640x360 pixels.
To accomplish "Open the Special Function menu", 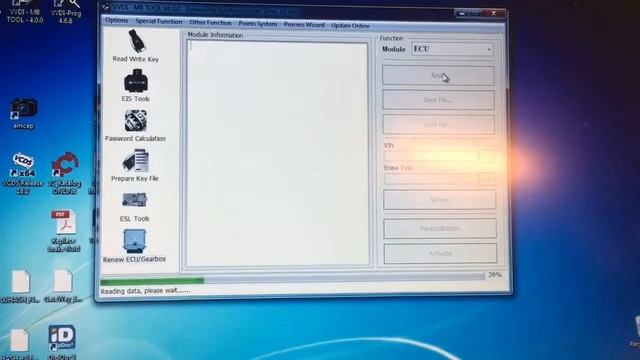I will [158, 21].
